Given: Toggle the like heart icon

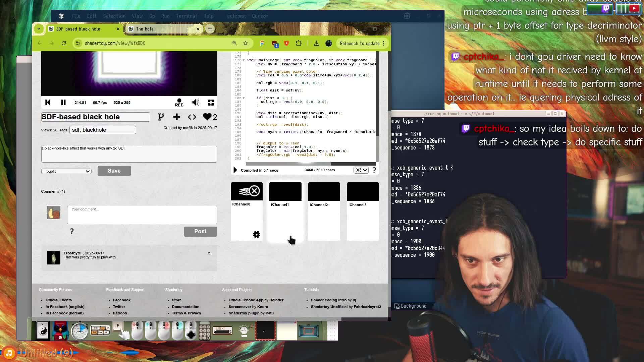Looking at the screenshot, I should click(207, 117).
